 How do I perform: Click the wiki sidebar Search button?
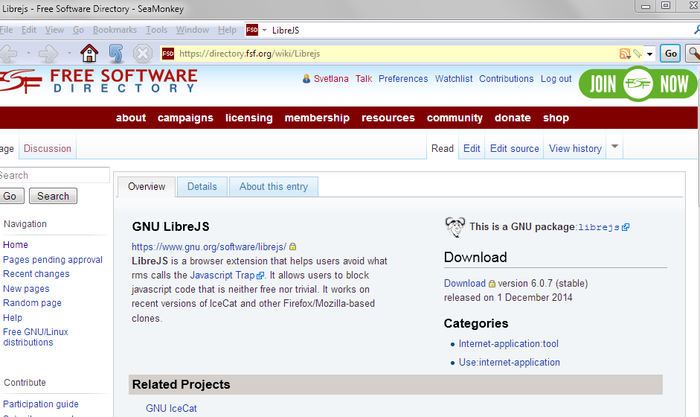(x=53, y=196)
